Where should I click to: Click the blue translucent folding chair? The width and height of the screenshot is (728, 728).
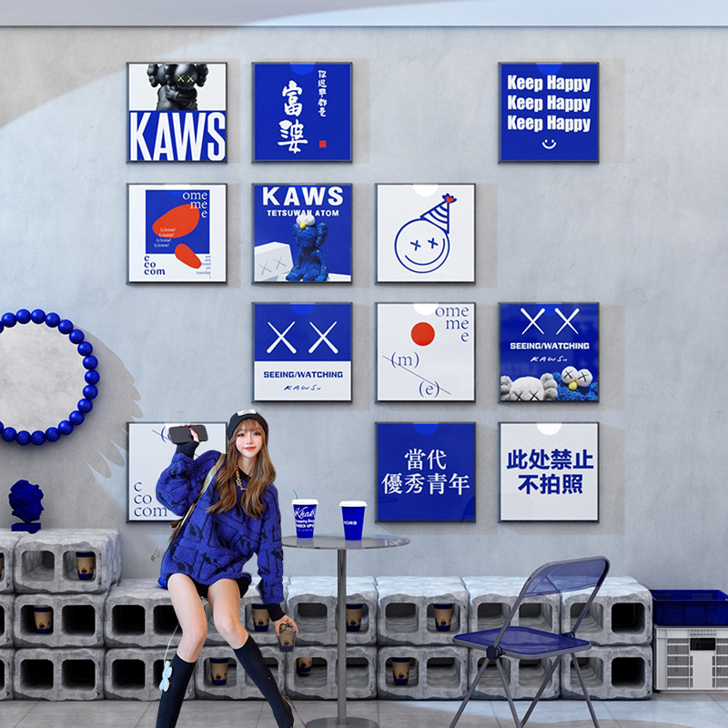(531, 641)
